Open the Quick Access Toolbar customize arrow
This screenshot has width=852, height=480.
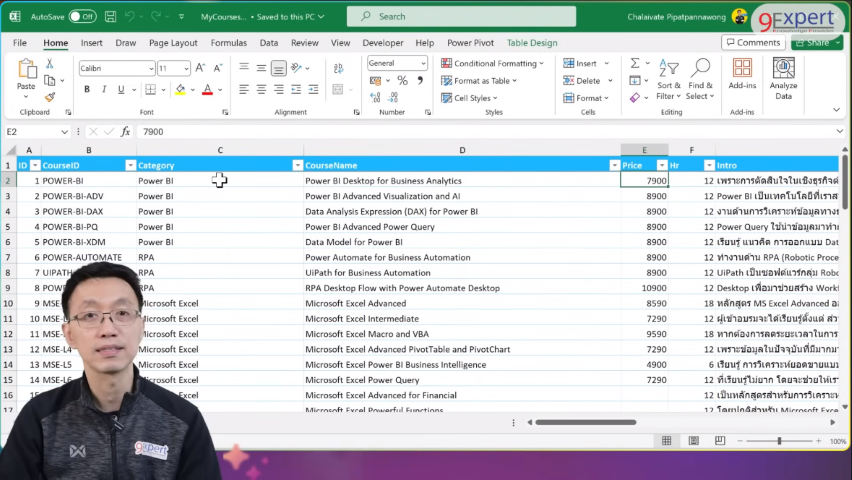click(x=181, y=17)
